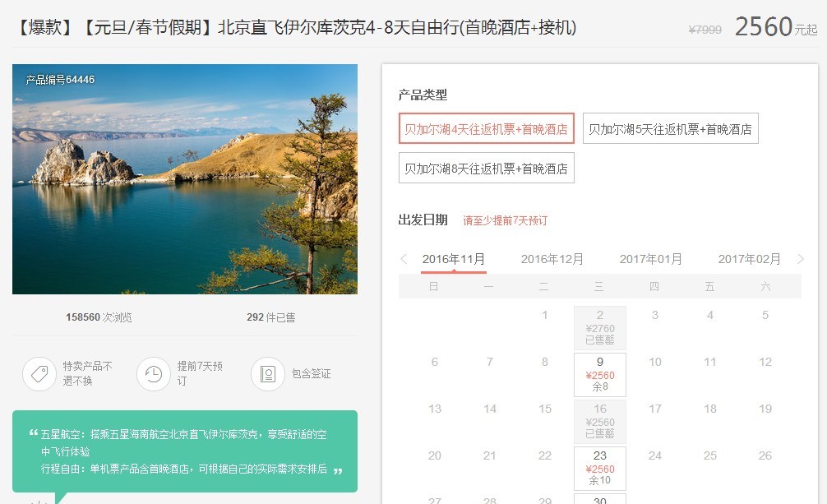Click the visa included document icon
827x504 pixels.
point(268,373)
